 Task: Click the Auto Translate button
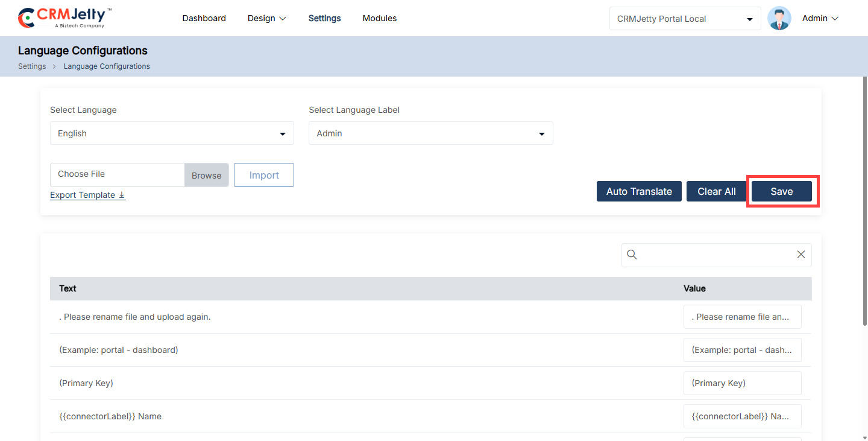click(x=639, y=191)
